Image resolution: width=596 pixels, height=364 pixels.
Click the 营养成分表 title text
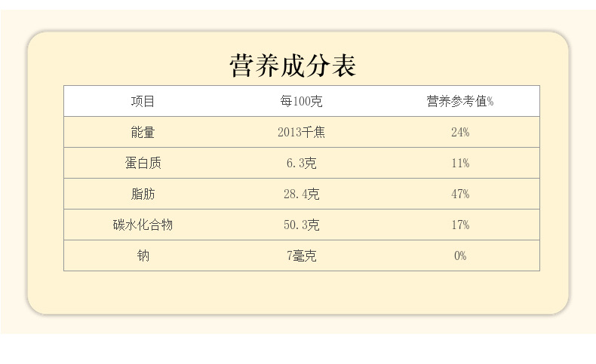click(293, 66)
